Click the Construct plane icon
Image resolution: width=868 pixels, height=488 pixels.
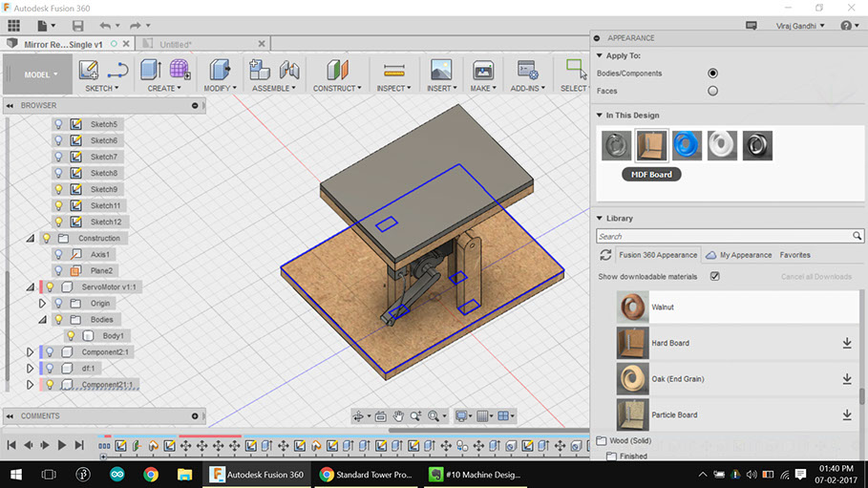click(338, 70)
